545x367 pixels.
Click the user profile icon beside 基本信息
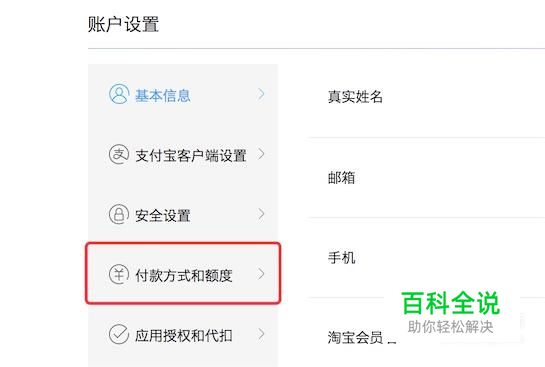(x=119, y=94)
